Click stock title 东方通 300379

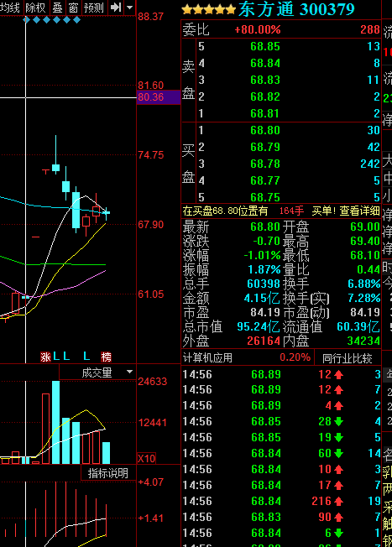296,9
